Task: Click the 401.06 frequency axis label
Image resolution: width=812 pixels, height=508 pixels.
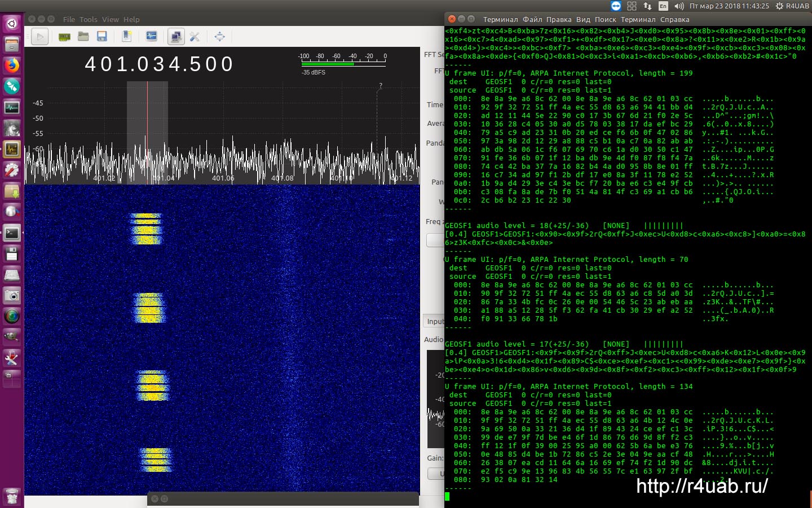Action: (x=223, y=178)
